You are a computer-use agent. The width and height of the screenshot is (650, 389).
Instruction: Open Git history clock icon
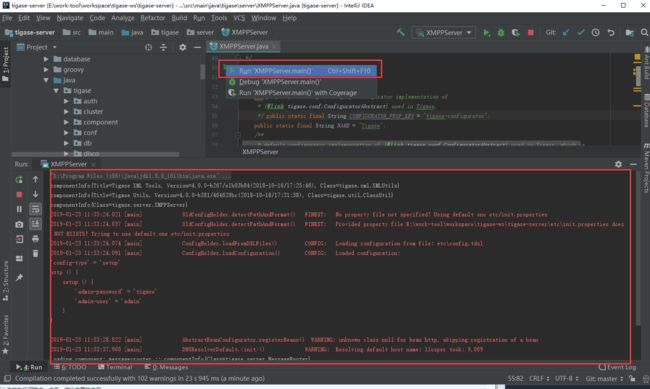[595, 32]
